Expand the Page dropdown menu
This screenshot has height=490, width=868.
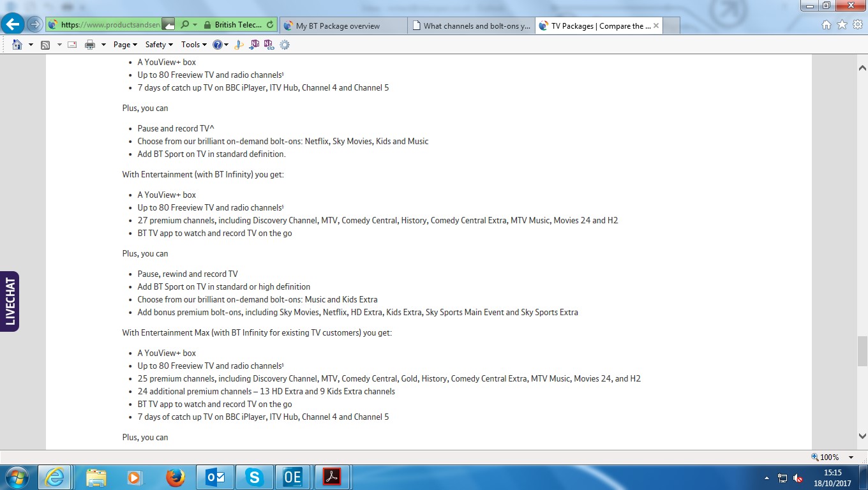[x=125, y=45]
